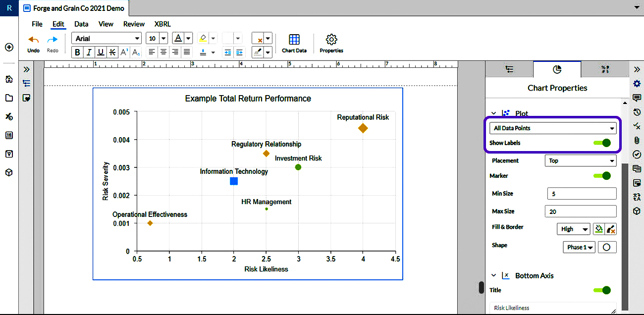Open Placement Top dropdown
This screenshot has width=644, height=315.
581,160
